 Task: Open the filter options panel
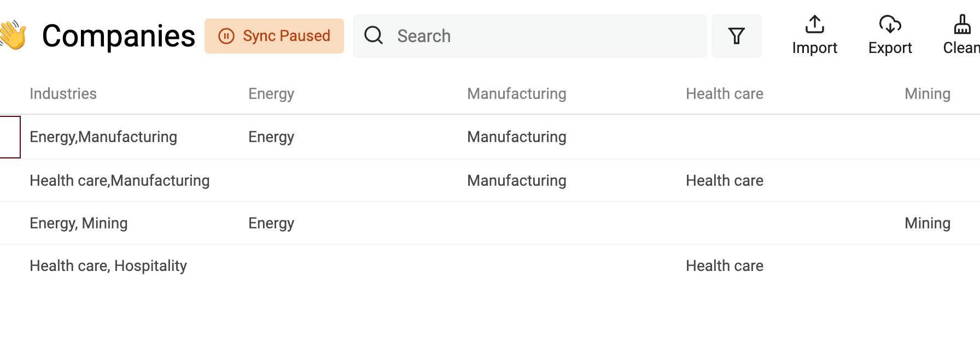click(x=736, y=36)
